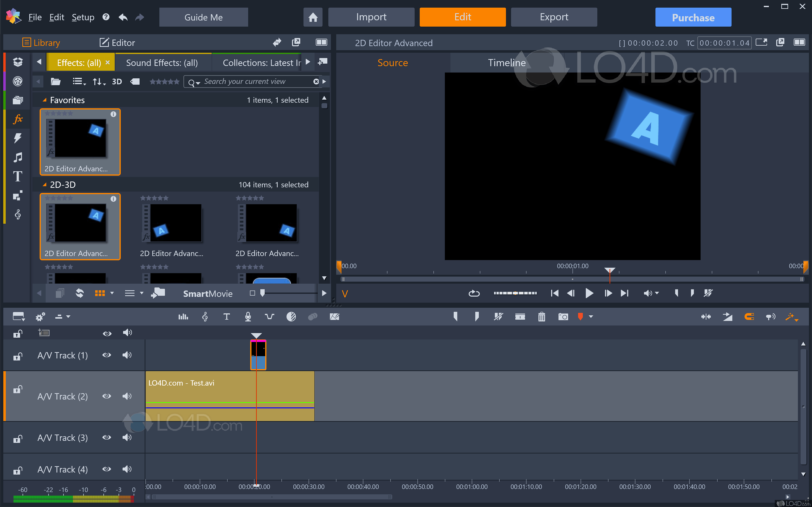812x507 pixels.
Task: Select the voice-over microphone tool
Action: point(248,317)
